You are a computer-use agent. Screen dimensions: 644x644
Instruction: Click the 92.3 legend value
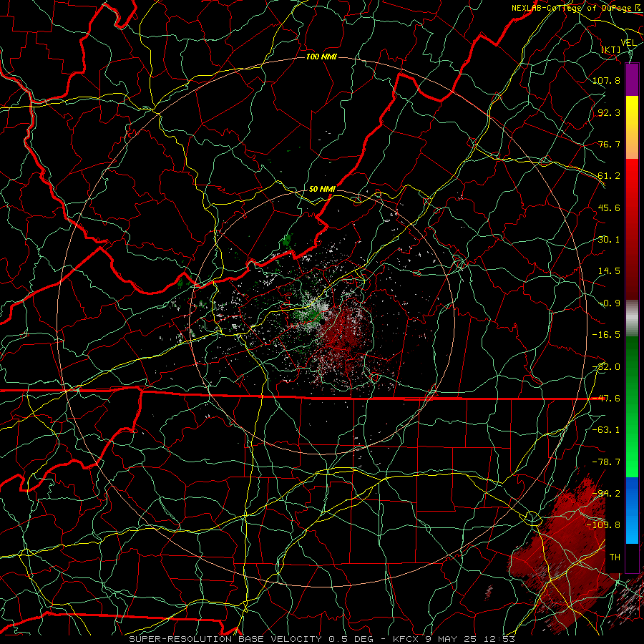pyautogui.click(x=609, y=112)
